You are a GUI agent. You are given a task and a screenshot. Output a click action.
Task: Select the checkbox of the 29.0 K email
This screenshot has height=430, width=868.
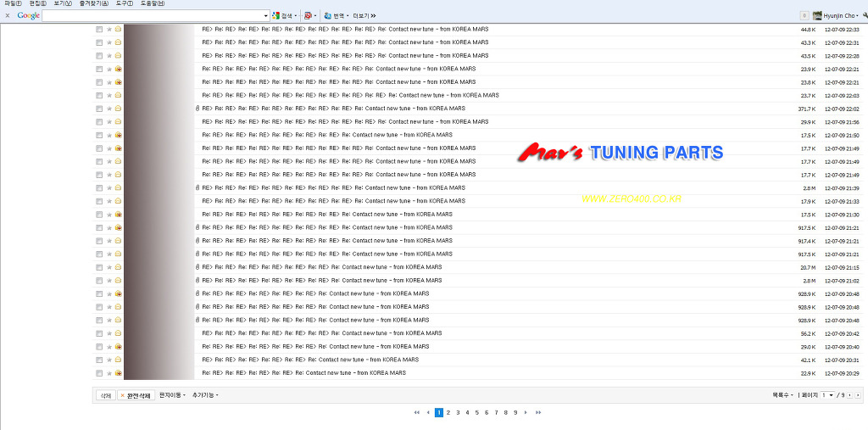pyautogui.click(x=99, y=347)
